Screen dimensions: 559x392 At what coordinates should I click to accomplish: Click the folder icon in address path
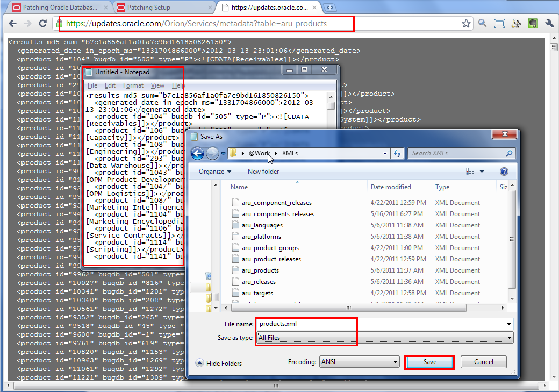233,153
